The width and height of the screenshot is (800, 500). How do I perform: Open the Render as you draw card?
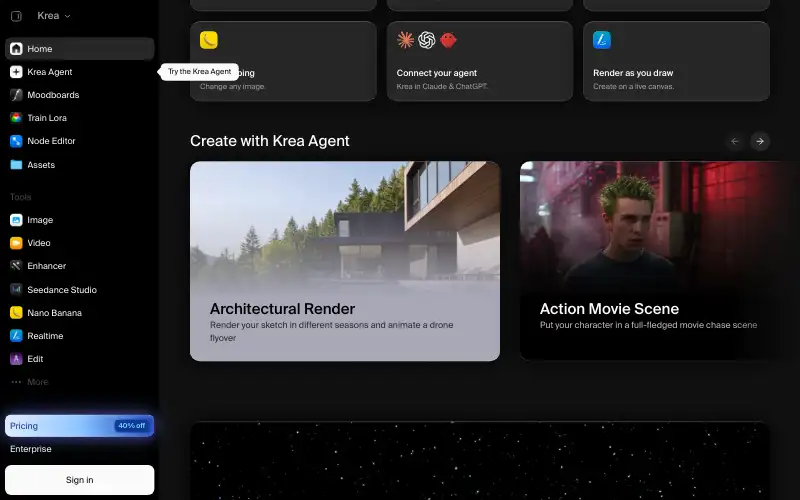[676, 61]
